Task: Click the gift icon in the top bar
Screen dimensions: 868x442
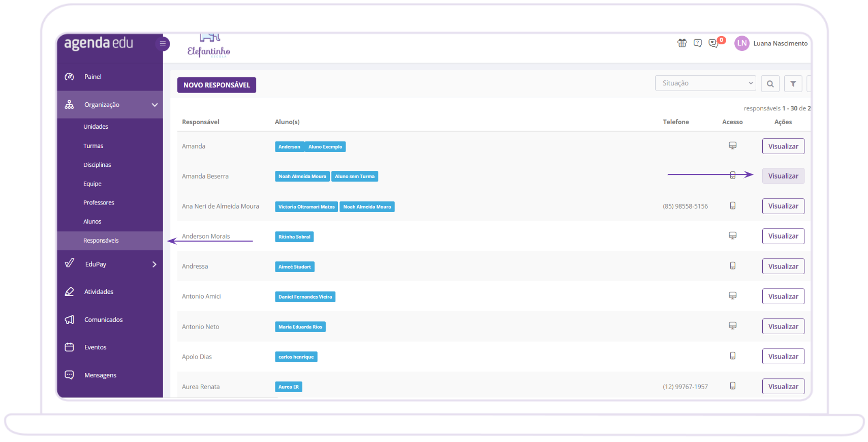Action: 682,43
